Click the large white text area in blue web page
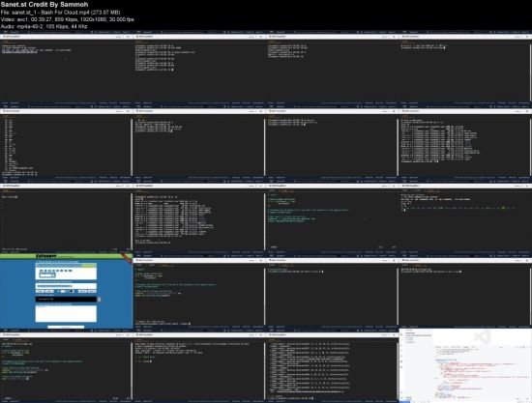532x403 pixels. 66,313
